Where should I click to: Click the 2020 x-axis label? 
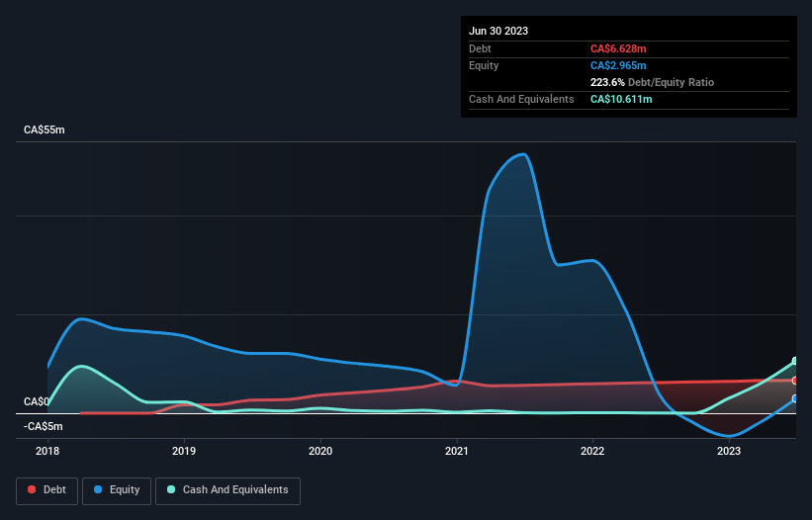[320, 451]
